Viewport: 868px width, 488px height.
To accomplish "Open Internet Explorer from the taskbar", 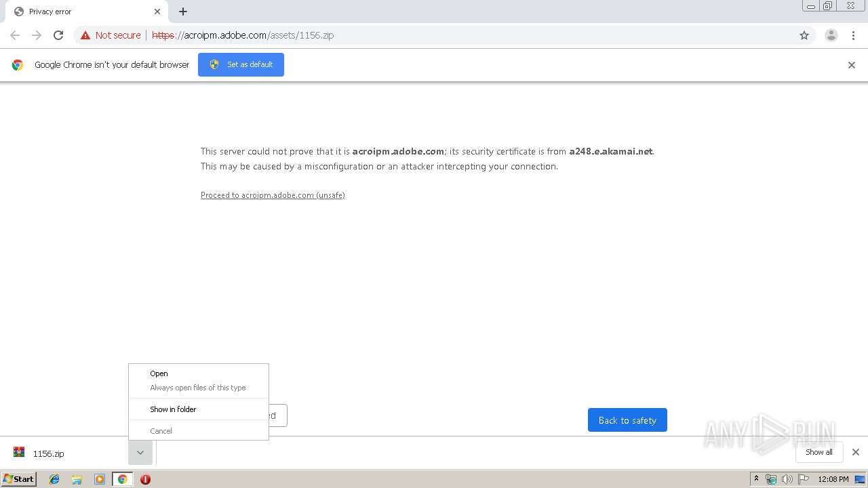I will click(54, 479).
